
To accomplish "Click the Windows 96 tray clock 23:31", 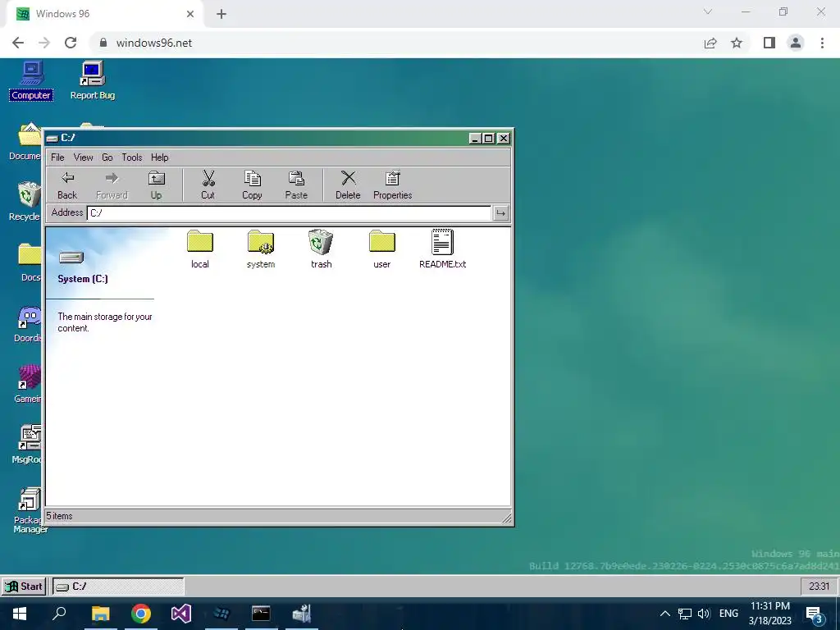I will (x=819, y=586).
